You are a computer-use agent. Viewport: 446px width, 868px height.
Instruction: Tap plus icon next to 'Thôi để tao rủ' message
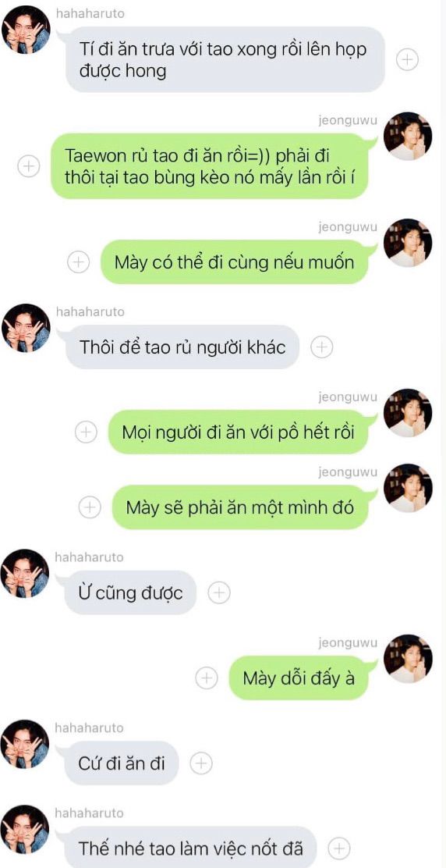point(322,347)
